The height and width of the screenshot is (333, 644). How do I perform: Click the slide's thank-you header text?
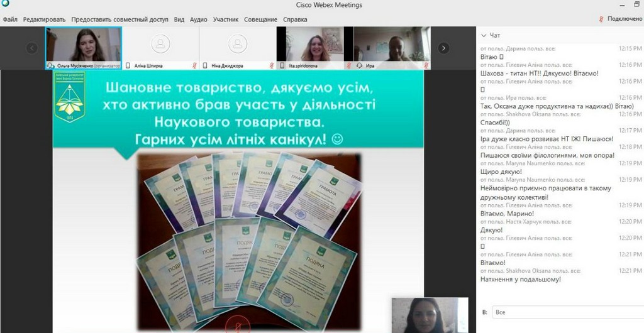(238, 114)
